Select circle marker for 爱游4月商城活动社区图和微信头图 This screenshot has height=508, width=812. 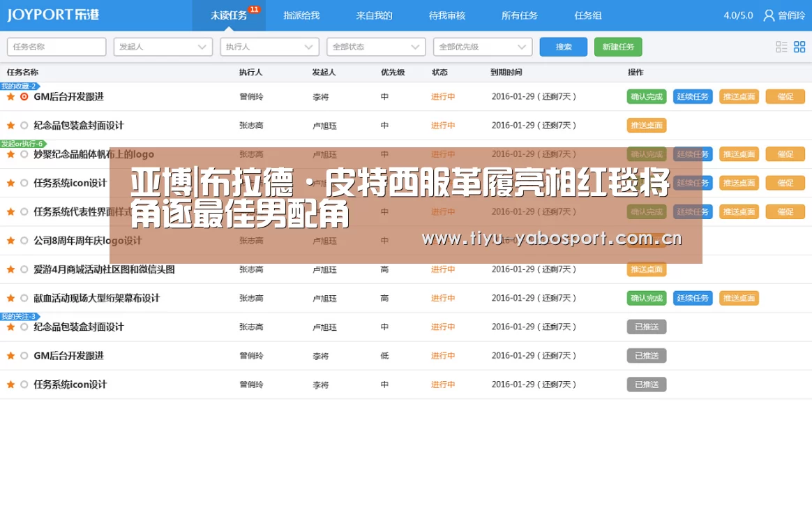(x=24, y=269)
